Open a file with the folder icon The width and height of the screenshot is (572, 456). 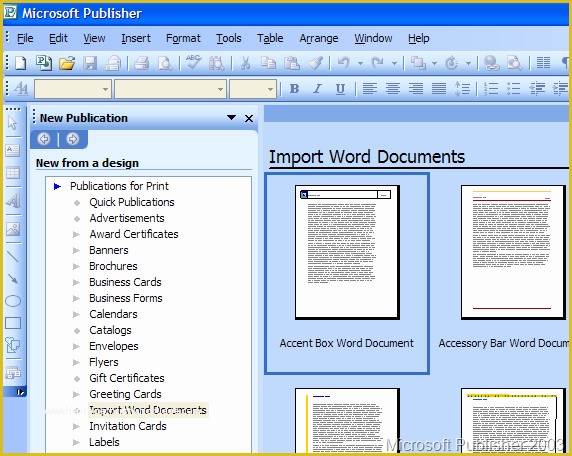click(x=67, y=63)
